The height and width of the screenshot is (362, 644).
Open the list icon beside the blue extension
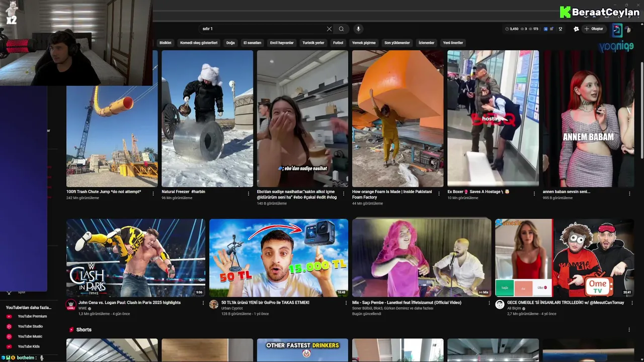pos(552,29)
